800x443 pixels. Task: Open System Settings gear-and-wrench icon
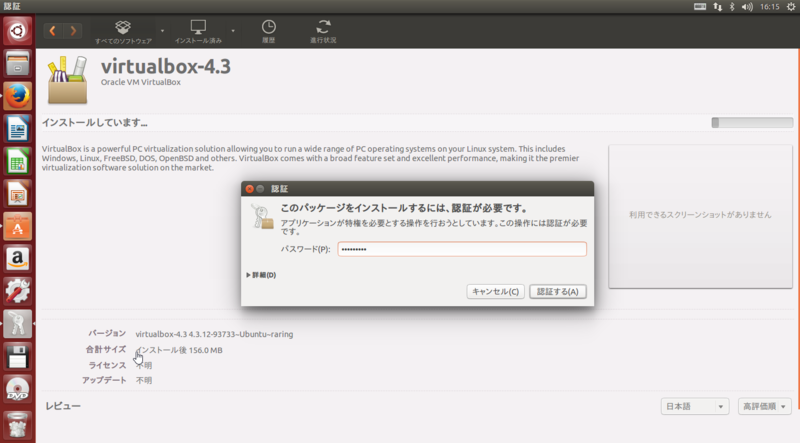coord(17,291)
